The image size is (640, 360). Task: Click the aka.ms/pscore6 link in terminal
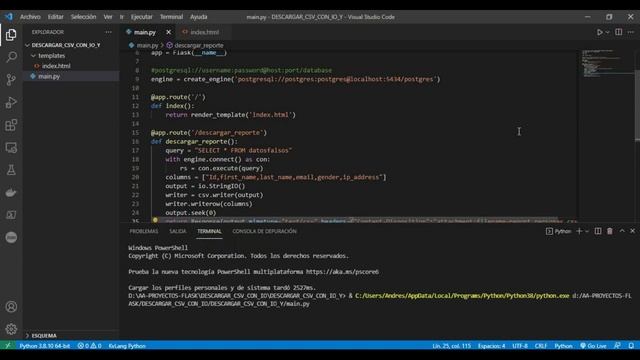(342, 272)
